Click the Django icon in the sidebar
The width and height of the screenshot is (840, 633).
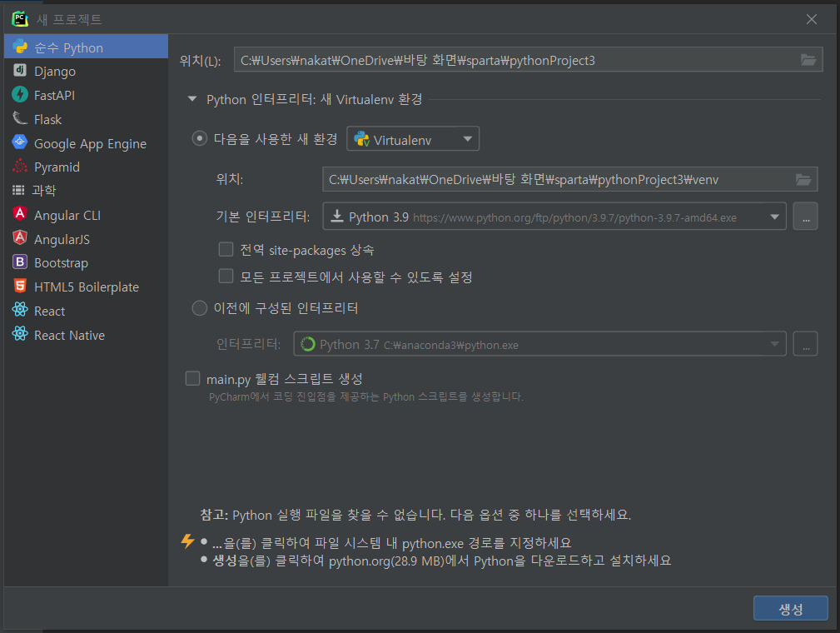(20, 71)
